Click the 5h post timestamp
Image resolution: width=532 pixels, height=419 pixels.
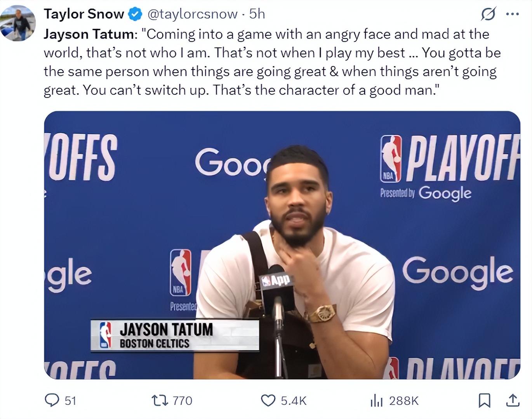click(257, 14)
